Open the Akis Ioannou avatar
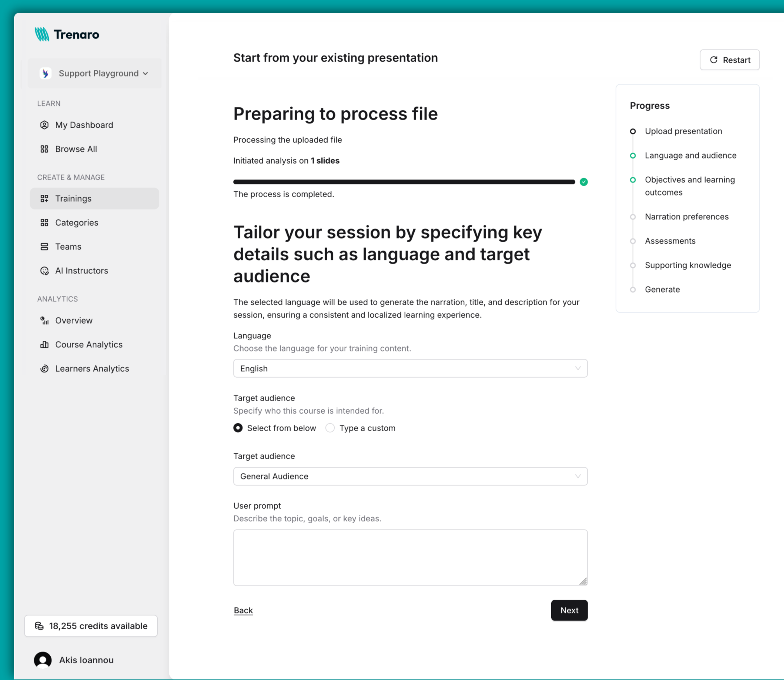 point(42,659)
